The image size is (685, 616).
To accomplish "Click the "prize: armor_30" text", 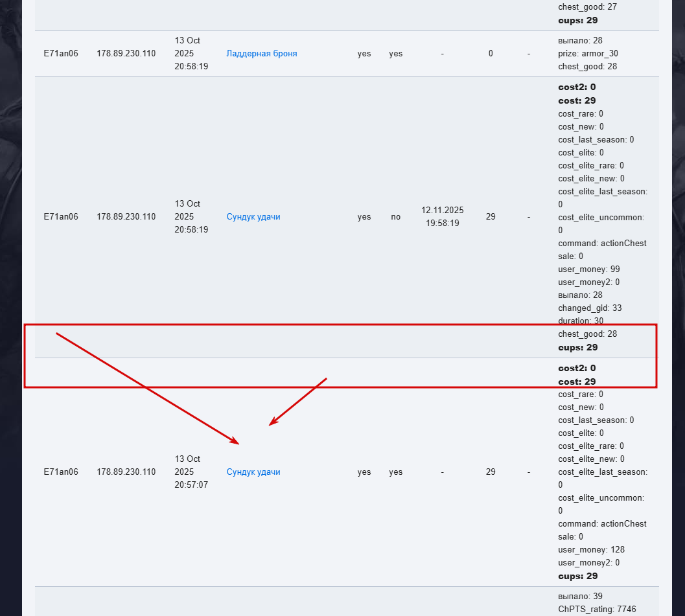I will coord(588,54).
